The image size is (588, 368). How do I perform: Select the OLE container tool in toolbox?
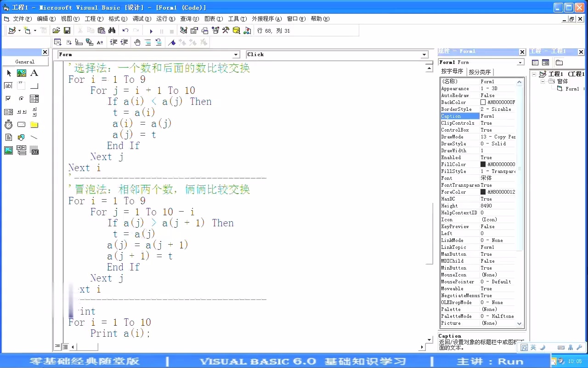click(34, 150)
